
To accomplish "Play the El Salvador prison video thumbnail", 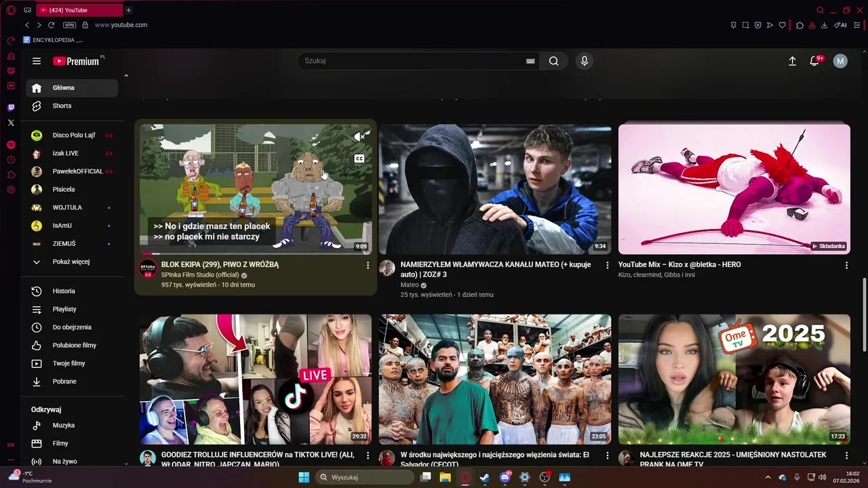I will click(x=495, y=380).
